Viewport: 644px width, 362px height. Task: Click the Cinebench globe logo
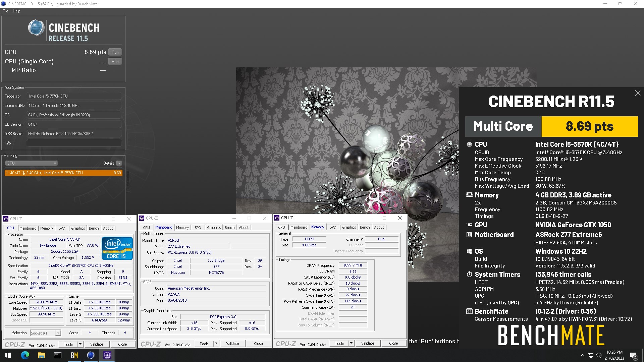click(x=36, y=28)
